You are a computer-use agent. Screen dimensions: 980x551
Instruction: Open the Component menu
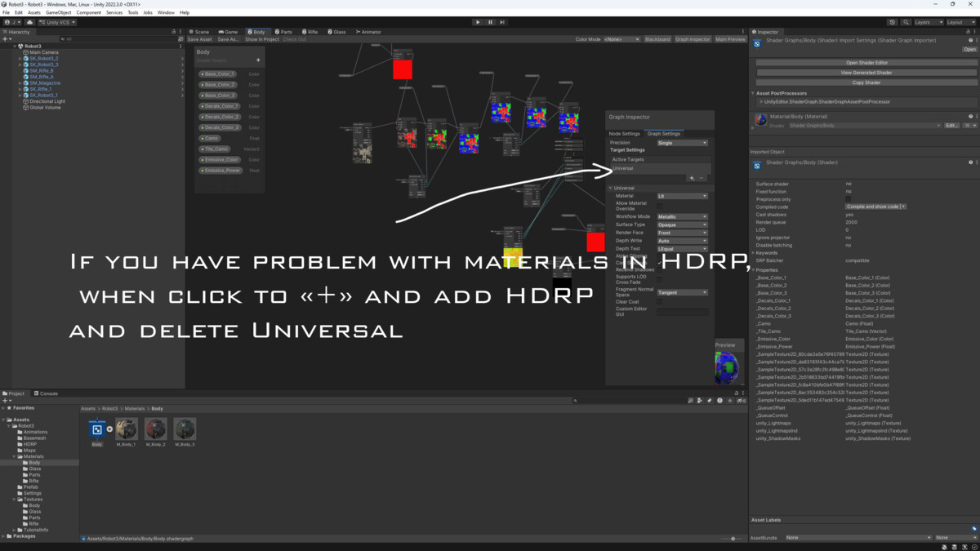[x=89, y=12]
